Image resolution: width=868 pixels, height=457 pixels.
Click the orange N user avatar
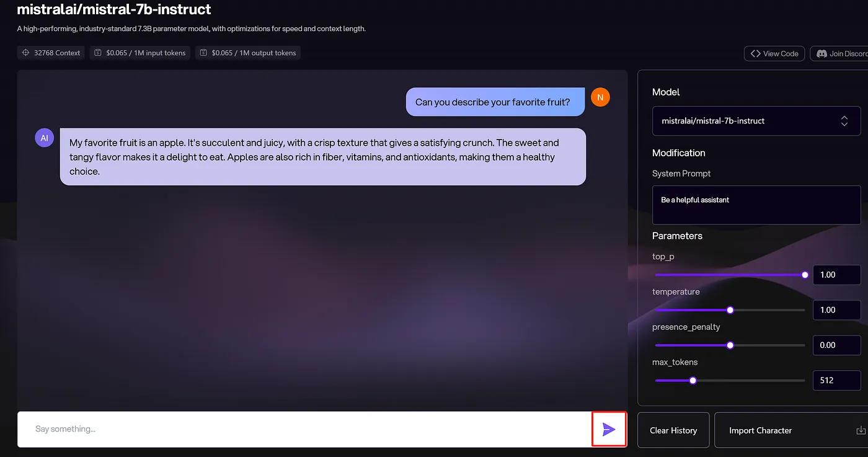point(600,97)
